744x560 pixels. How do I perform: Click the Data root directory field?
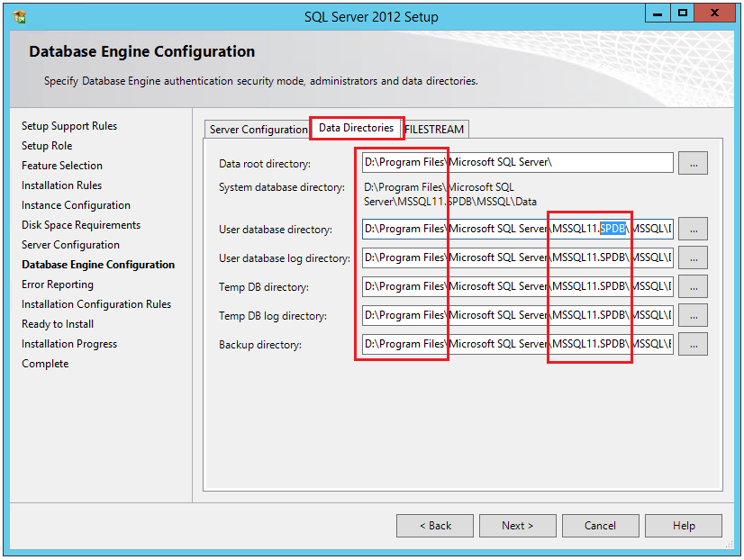click(518, 163)
